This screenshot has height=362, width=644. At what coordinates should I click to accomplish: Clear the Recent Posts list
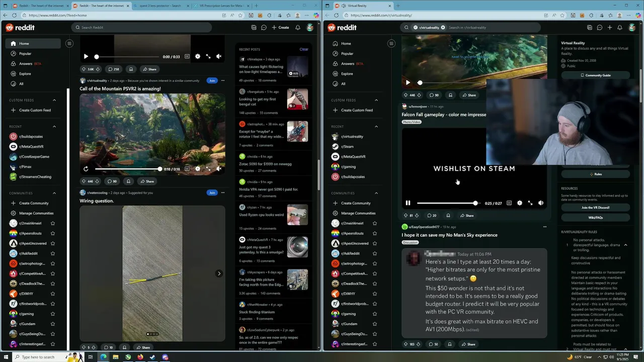[x=304, y=49]
